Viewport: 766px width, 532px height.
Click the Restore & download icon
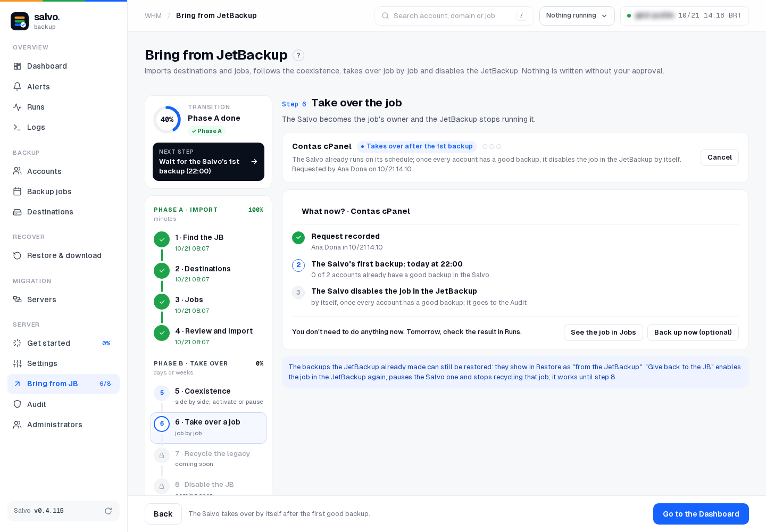18,255
